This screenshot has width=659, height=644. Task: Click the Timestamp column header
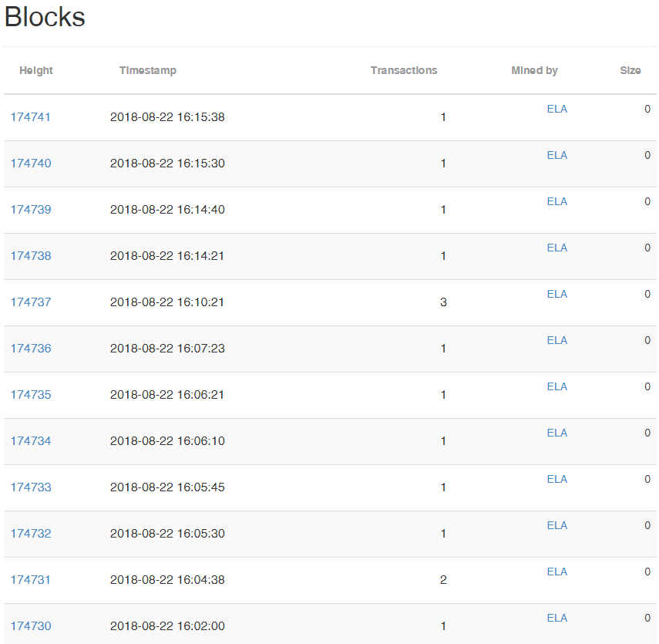click(148, 71)
